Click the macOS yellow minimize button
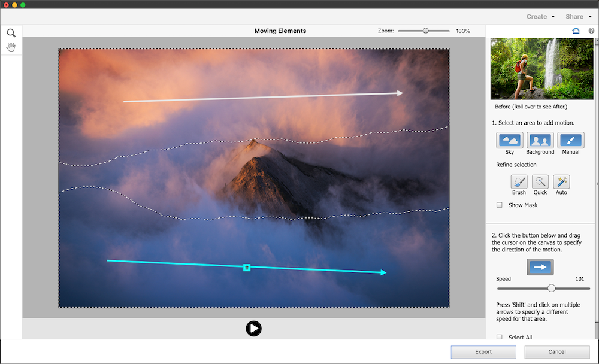The width and height of the screenshot is (599, 364). tap(14, 5)
